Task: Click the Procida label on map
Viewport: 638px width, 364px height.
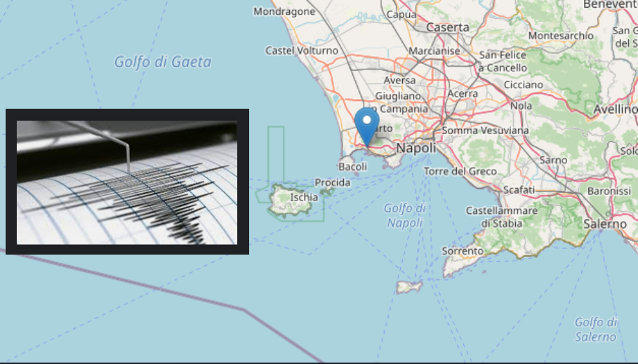Action: coord(333,182)
